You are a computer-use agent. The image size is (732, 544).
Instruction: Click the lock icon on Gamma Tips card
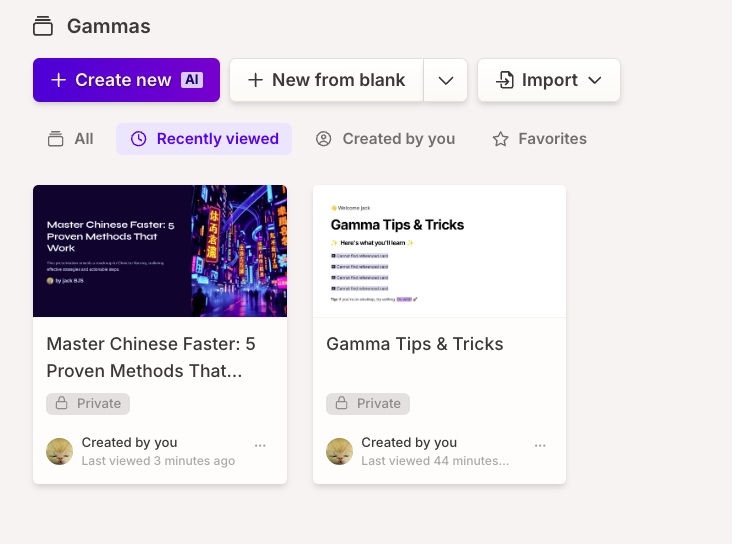point(342,403)
